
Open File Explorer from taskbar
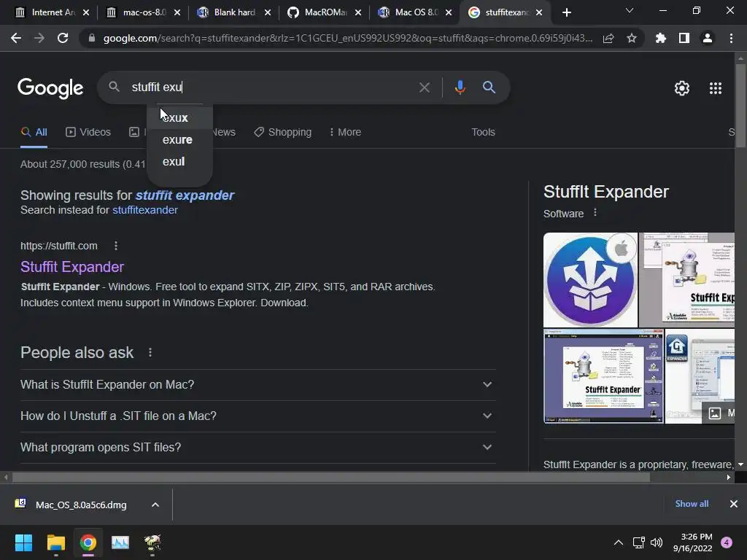[55, 542]
